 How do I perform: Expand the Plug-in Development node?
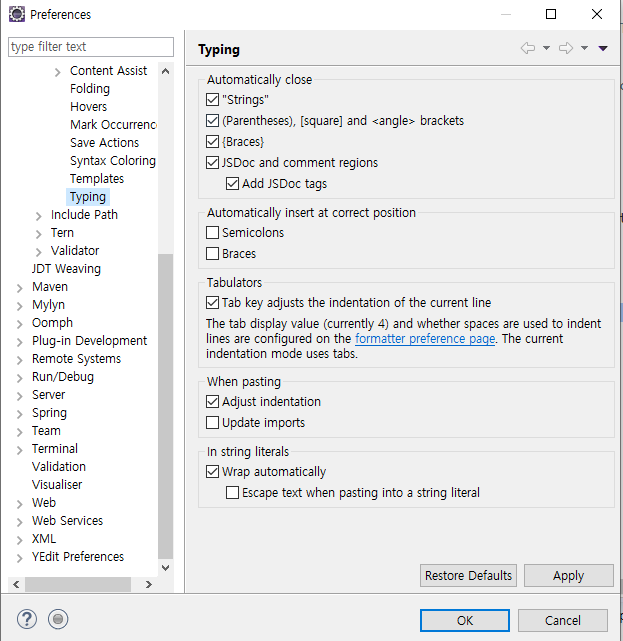point(20,342)
